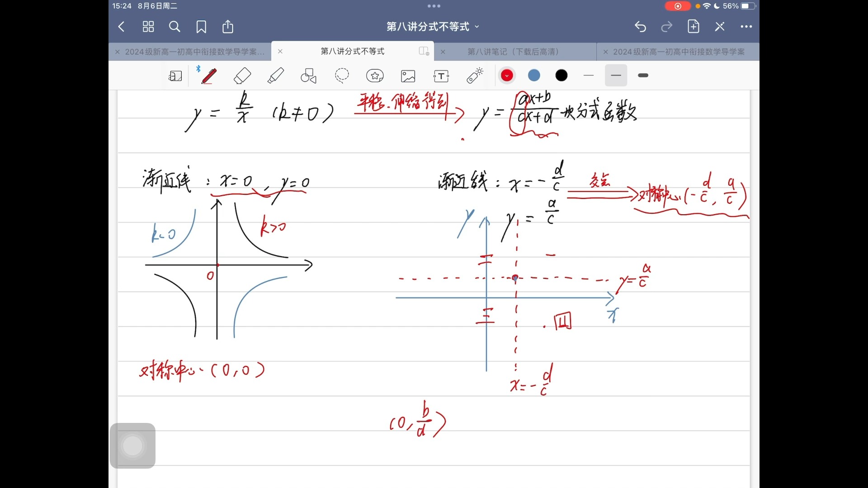
Task: Select the Lasso selection tool
Action: coord(342,76)
